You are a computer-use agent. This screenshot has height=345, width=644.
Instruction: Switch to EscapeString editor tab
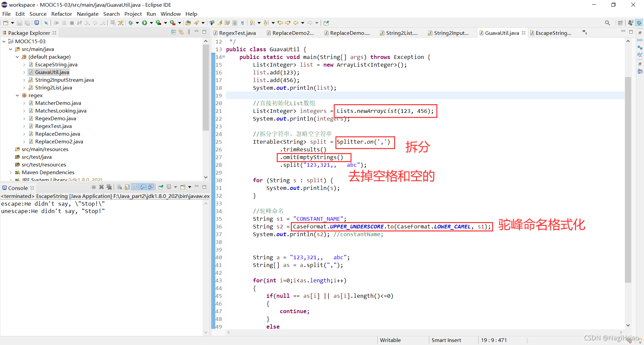click(553, 33)
